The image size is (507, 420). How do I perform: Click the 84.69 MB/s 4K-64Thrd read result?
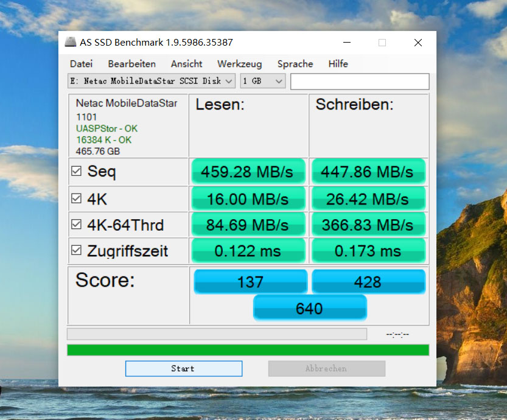tap(248, 225)
